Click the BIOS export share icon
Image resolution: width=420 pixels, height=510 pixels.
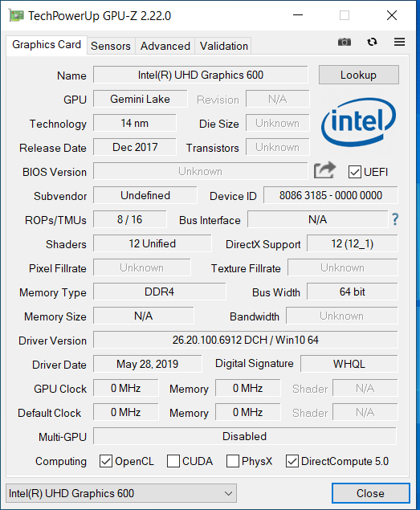(324, 170)
